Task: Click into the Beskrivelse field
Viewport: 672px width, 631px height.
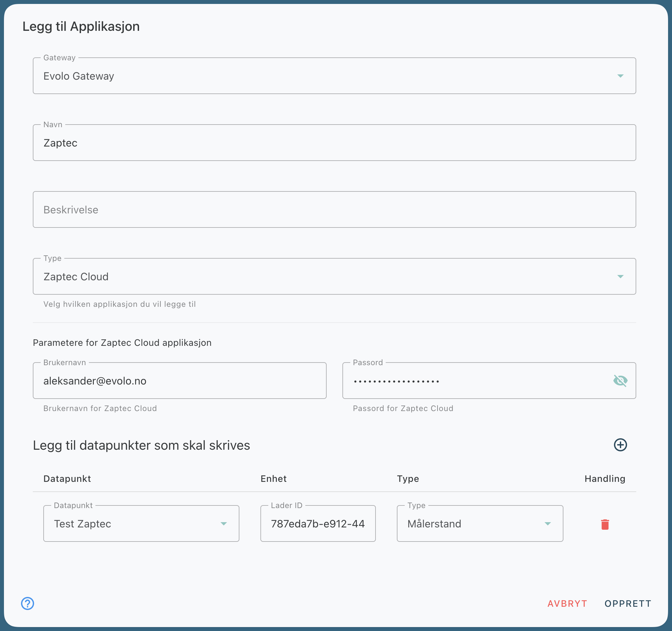Action: (334, 210)
